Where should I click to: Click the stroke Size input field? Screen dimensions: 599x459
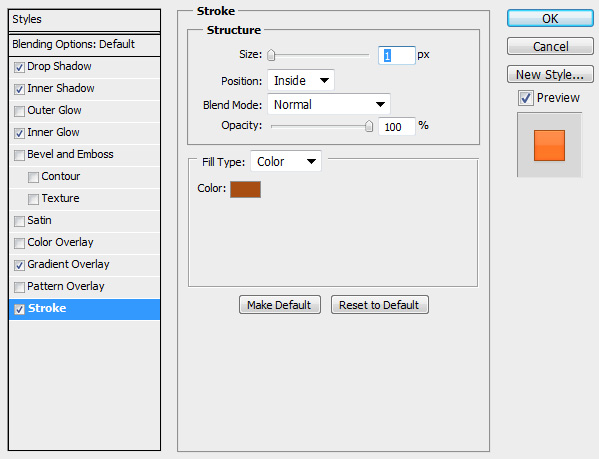pos(397,55)
